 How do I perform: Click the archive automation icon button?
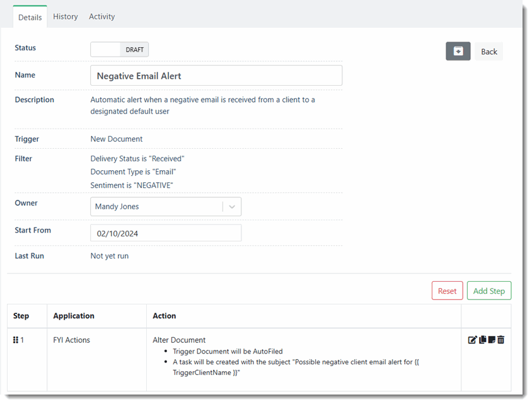point(458,51)
